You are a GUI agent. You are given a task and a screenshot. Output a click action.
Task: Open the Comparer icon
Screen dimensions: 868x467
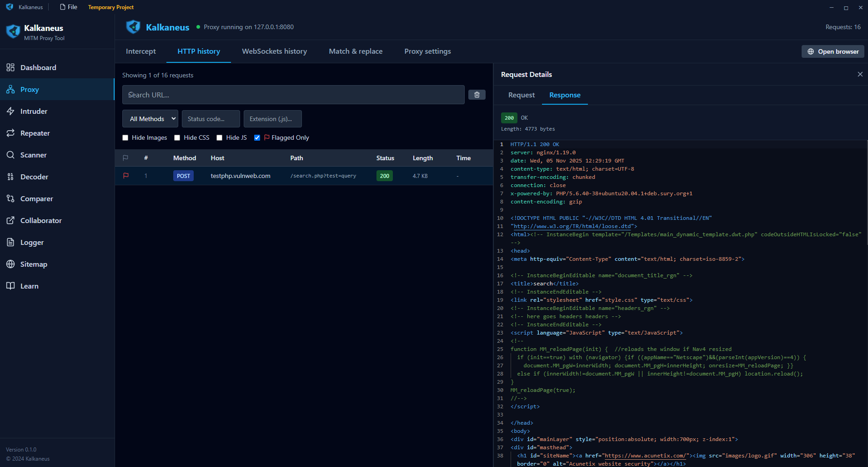(10, 198)
